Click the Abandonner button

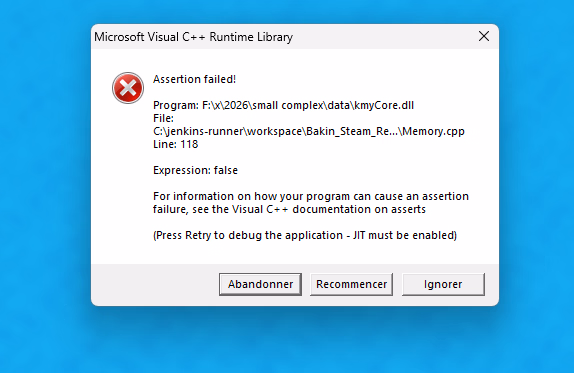[260, 284]
